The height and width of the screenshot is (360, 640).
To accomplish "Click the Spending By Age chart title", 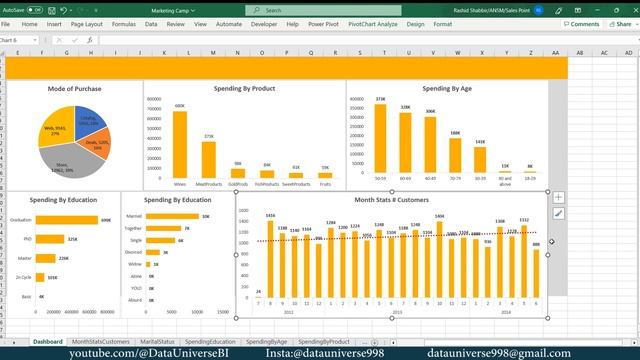I will 447,89.
